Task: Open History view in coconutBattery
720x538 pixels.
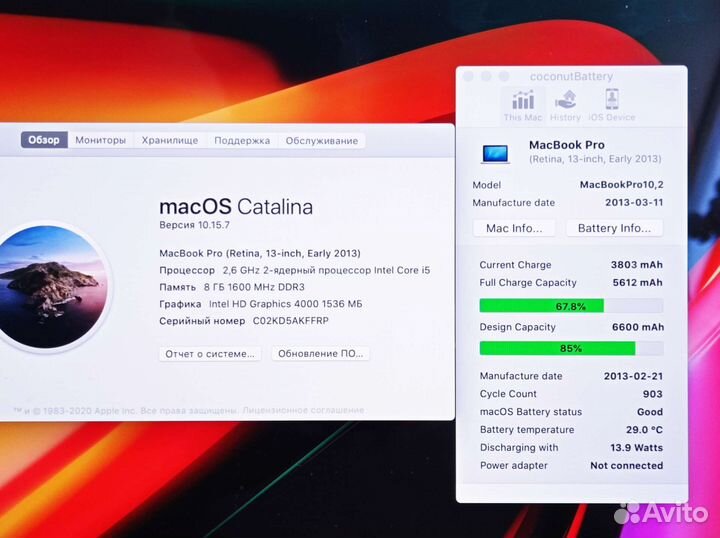Action: click(x=565, y=105)
